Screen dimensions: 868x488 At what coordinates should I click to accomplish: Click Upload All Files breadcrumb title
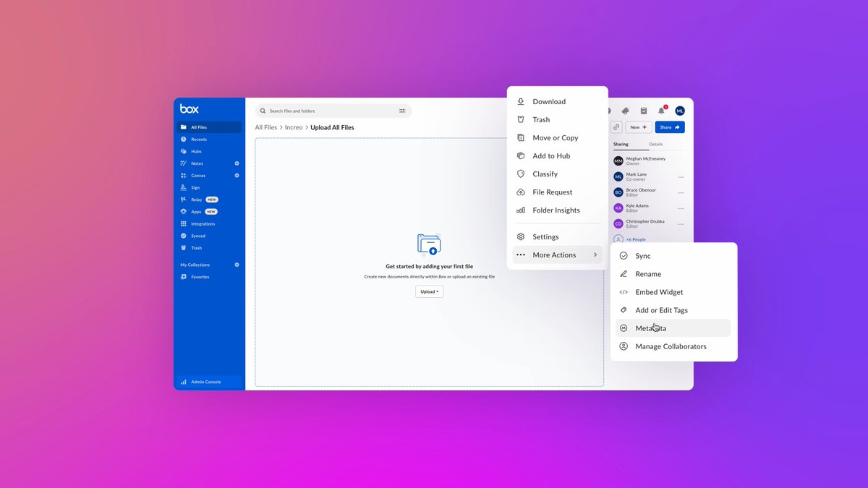click(332, 127)
